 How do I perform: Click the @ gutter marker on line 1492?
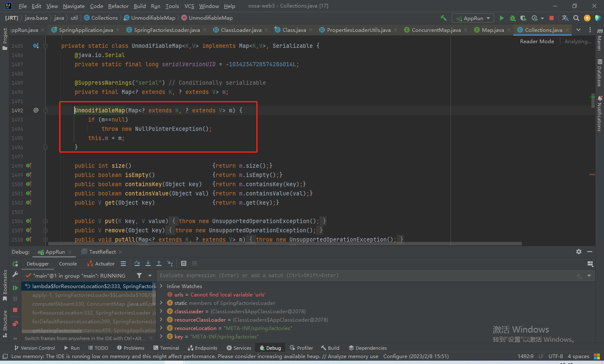coord(36,110)
